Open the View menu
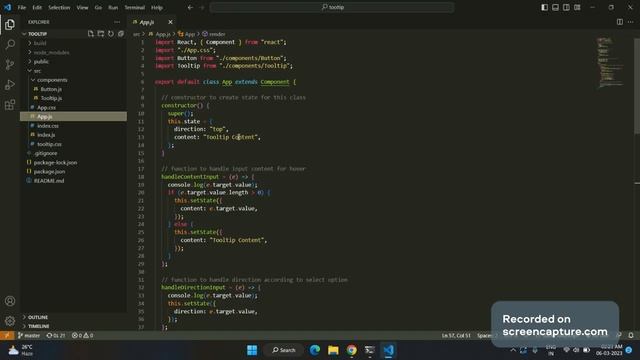The width and height of the screenshot is (640, 360). point(82,7)
